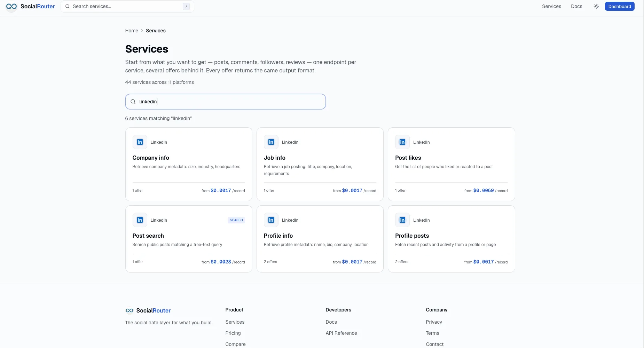Click the slash shortcut badge in header search
The image size is (644, 348).
point(186,6)
